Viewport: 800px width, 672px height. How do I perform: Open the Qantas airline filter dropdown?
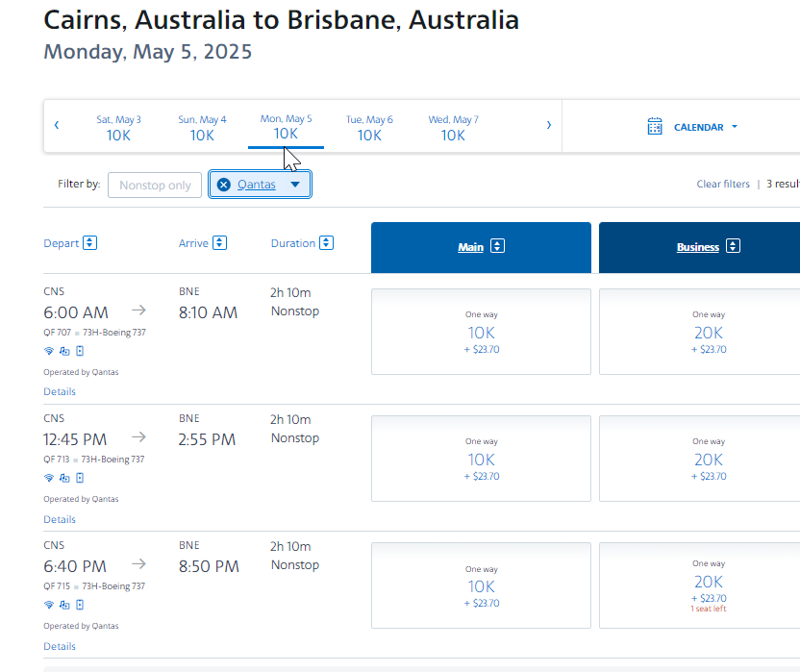pos(295,185)
